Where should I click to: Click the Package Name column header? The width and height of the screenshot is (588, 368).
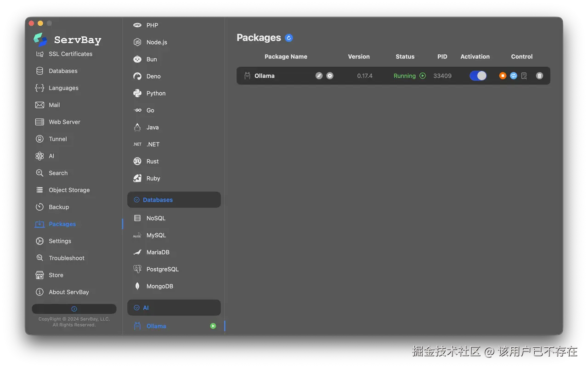point(286,57)
